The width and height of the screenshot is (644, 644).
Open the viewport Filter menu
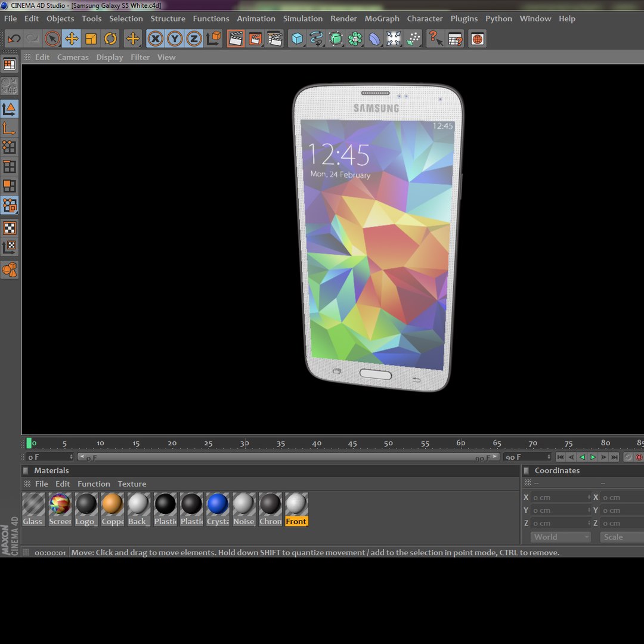pos(140,57)
